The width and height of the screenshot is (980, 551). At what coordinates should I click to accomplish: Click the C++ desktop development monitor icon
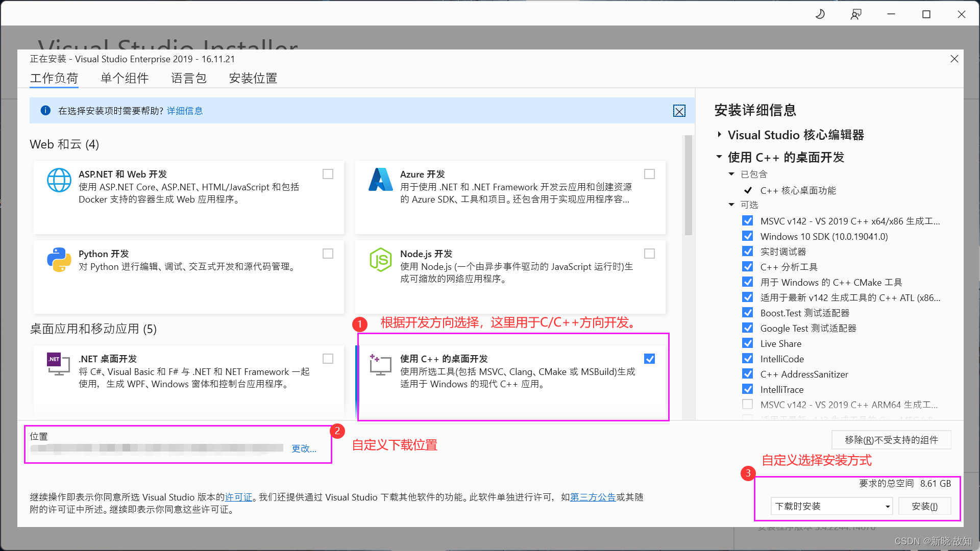pyautogui.click(x=381, y=365)
